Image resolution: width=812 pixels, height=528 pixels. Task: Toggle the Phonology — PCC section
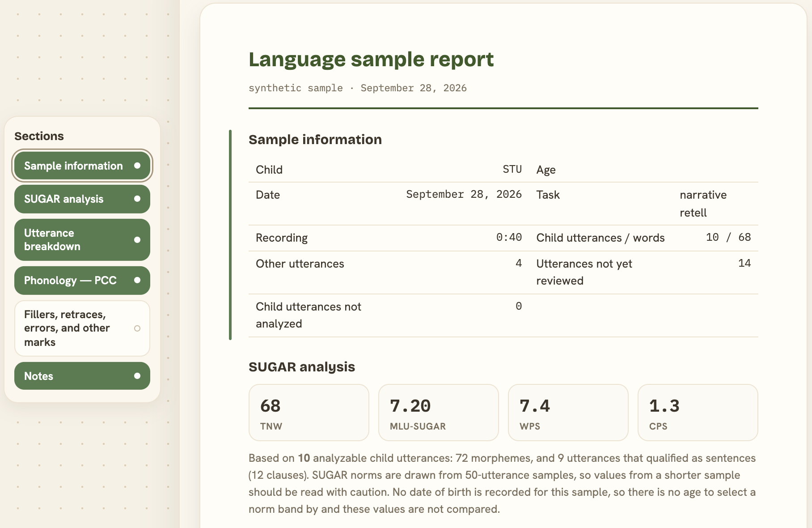(82, 281)
